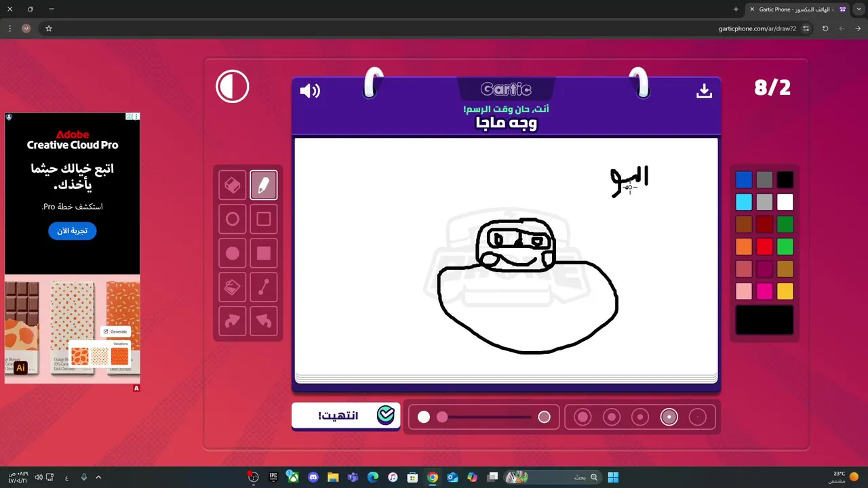
Task: Select the Eraser tool
Action: point(233,185)
